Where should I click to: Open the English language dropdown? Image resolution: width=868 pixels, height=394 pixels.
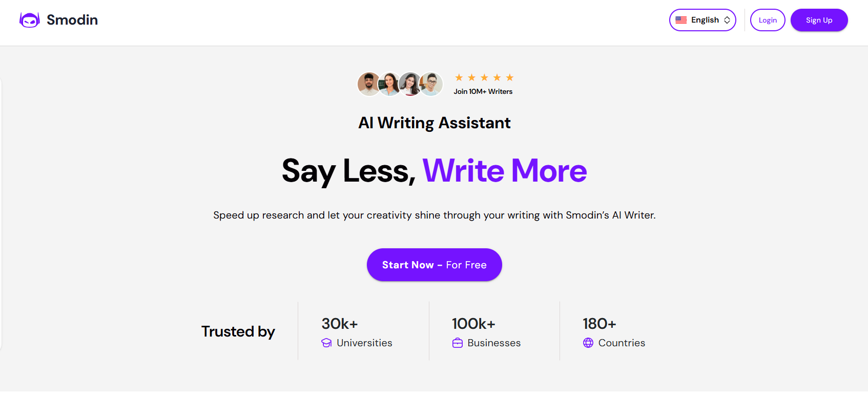pos(702,20)
